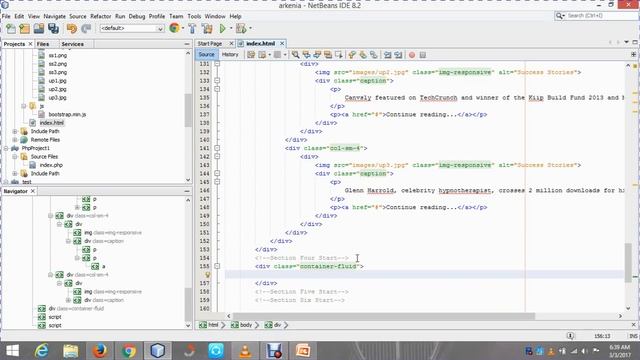Click the editor's Last Edit icon

(x=251, y=55)
